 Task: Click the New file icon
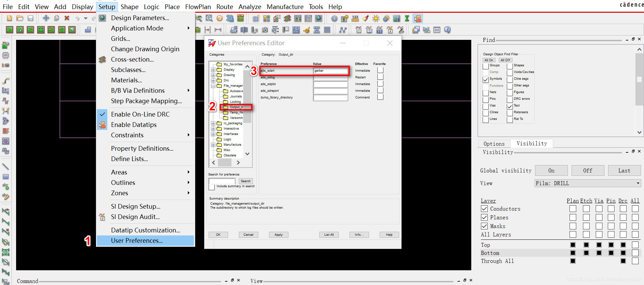click(9, 18)
